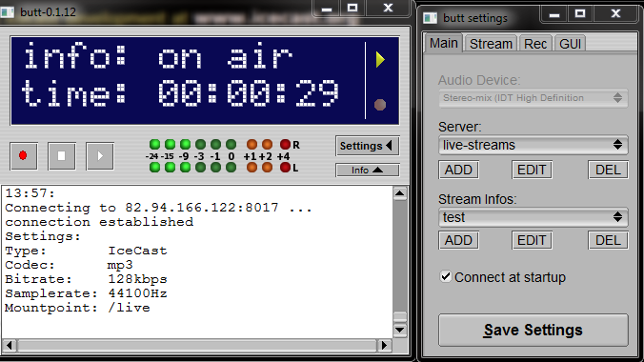Viewport: 644px width, 362px height.
Task: Click the scroll-down arrow of the log's vertical scrollbar
Action: [399, 330]
